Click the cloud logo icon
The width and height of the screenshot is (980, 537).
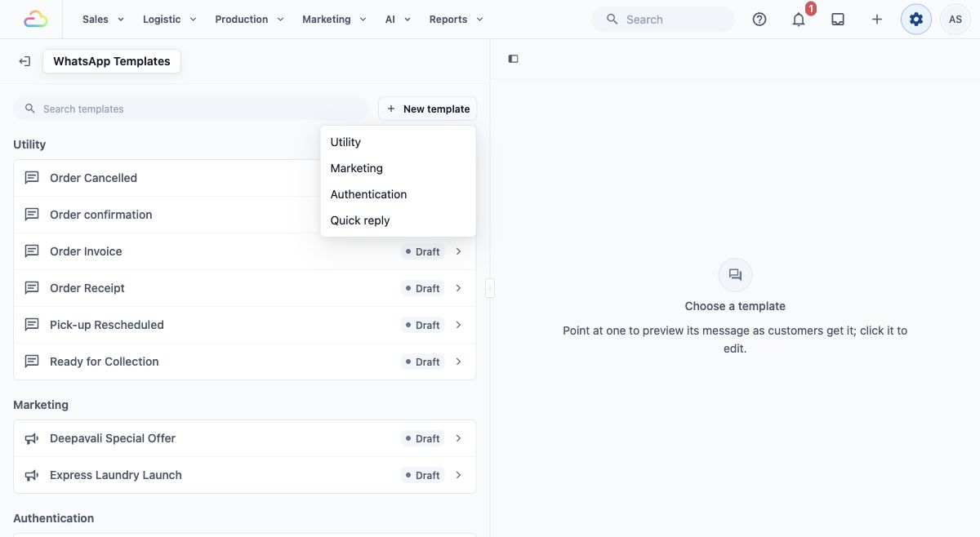(x=36, y=19)
